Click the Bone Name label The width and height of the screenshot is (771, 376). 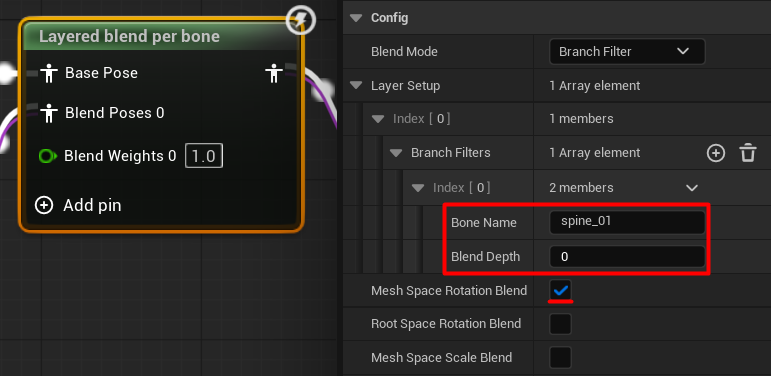(x=483, y=223)
